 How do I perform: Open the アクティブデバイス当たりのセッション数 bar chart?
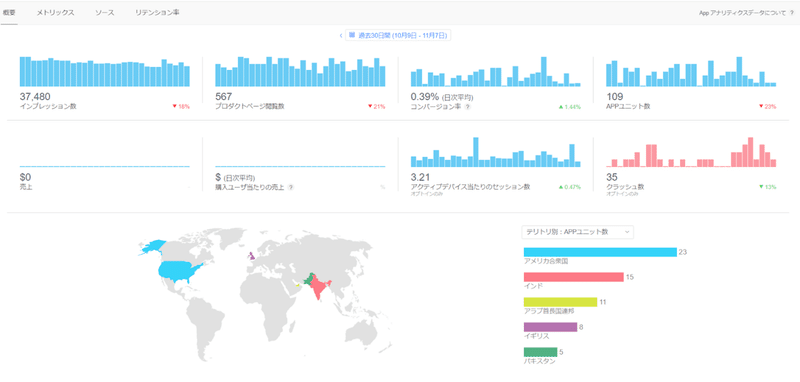pos(495,152)
